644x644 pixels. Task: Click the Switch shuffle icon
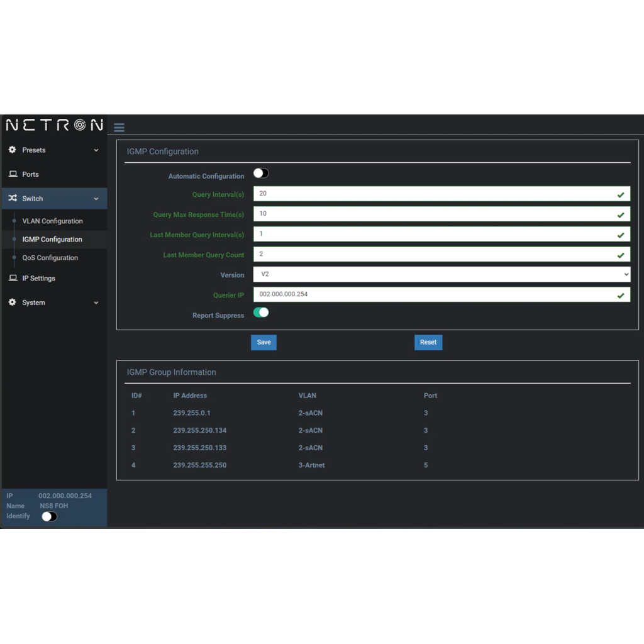13,199
